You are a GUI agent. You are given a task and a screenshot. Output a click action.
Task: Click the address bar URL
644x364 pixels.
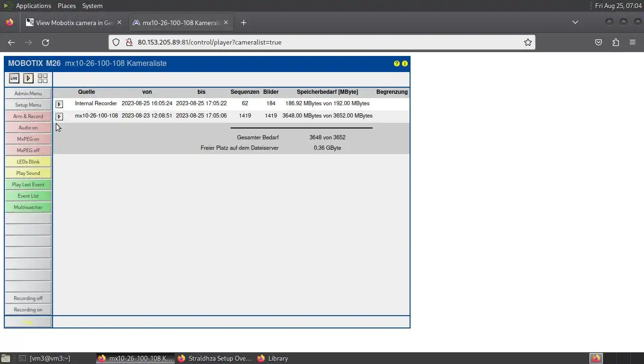[209, 42]
